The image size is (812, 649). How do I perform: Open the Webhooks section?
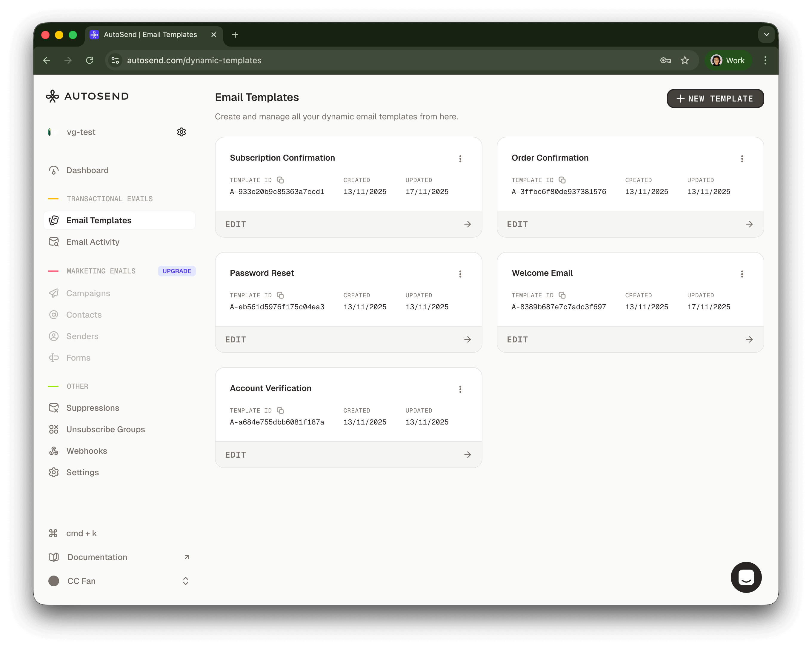click(87, 450)
